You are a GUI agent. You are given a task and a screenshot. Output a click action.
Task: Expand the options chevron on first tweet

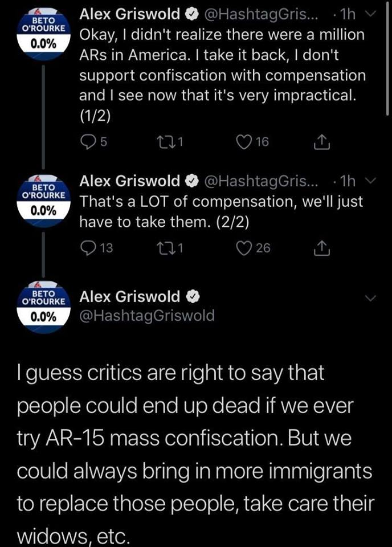(x=371, y=15)
